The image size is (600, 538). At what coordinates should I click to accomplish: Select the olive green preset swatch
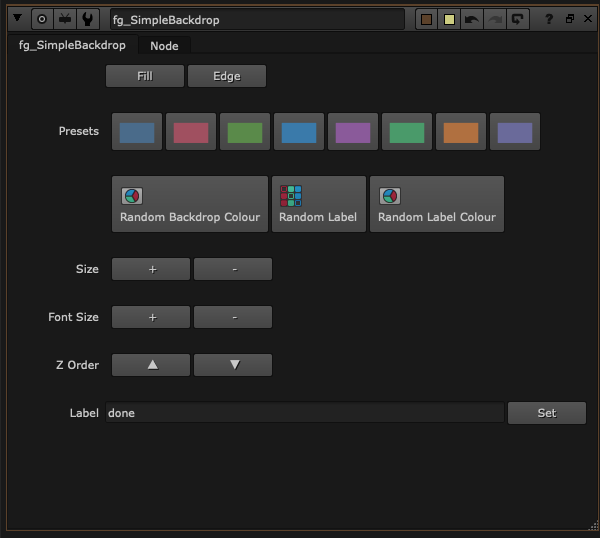245,132
